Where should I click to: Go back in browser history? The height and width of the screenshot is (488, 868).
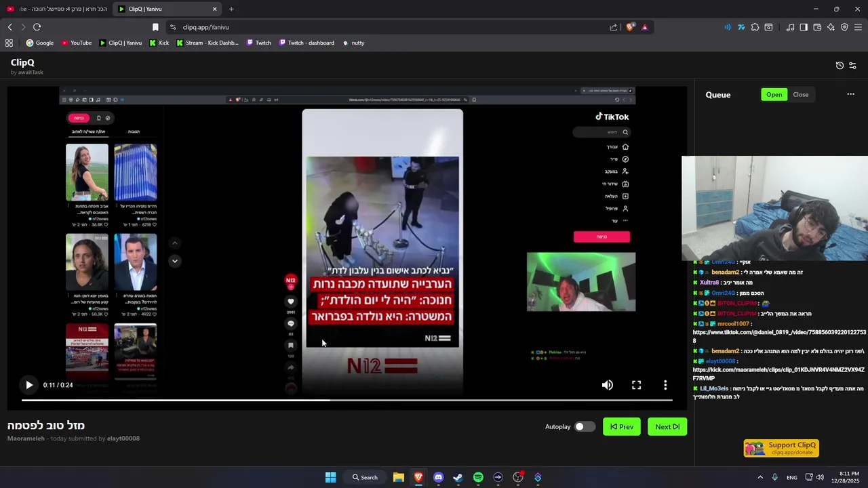[x=9, y=27]
